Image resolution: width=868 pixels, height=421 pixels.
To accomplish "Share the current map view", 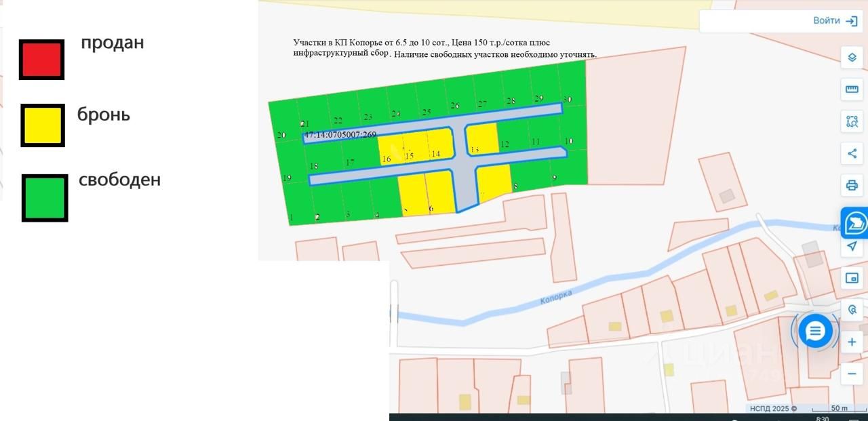I will (852, 153).
